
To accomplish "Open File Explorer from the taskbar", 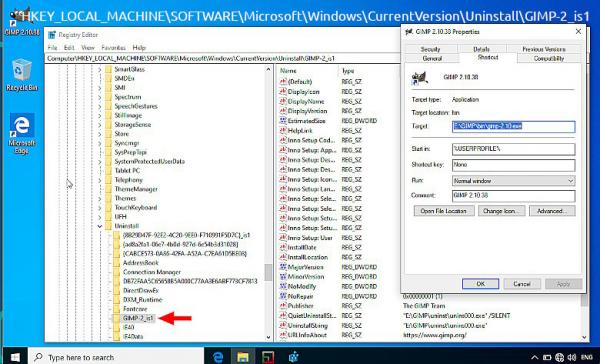I will [x=243, y=357].
